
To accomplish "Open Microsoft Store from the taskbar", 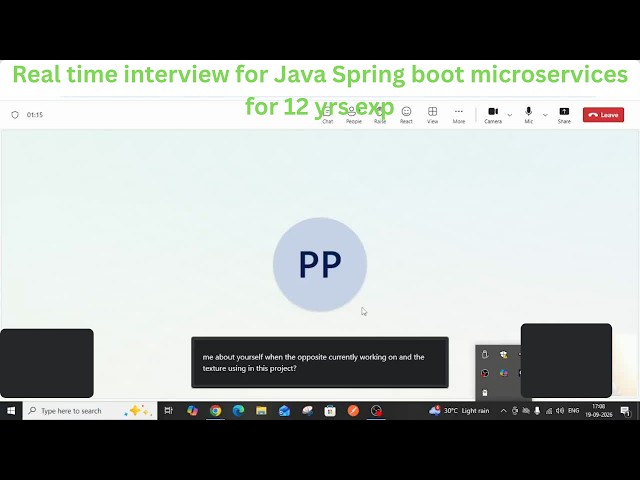I will [x=330, y=411].
